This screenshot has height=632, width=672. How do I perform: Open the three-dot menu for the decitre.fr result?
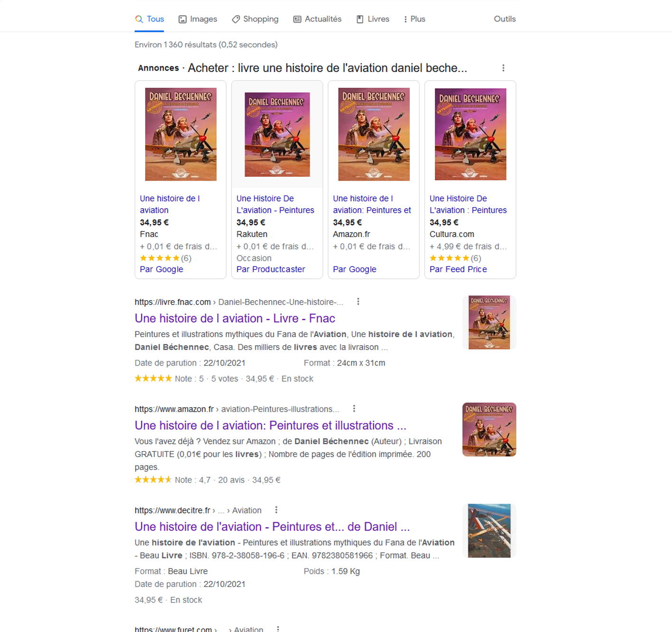point(276,510)
